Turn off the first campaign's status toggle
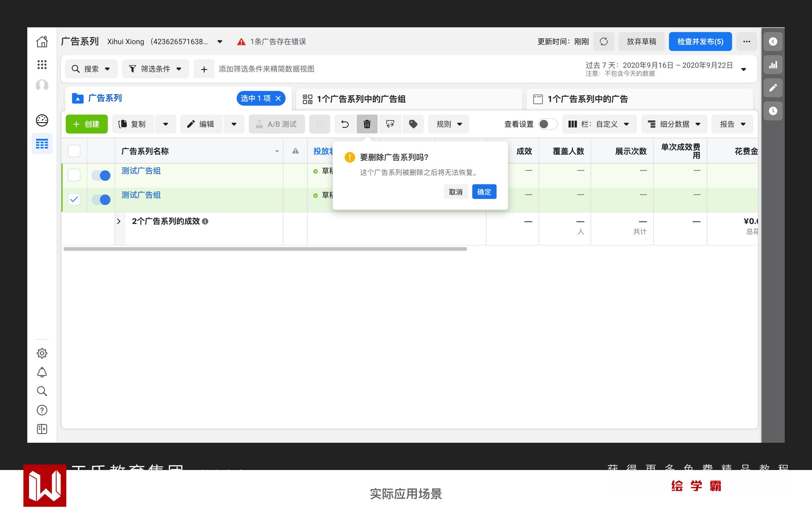The width and height of the screenshot is (812, 523). (101, 176)
